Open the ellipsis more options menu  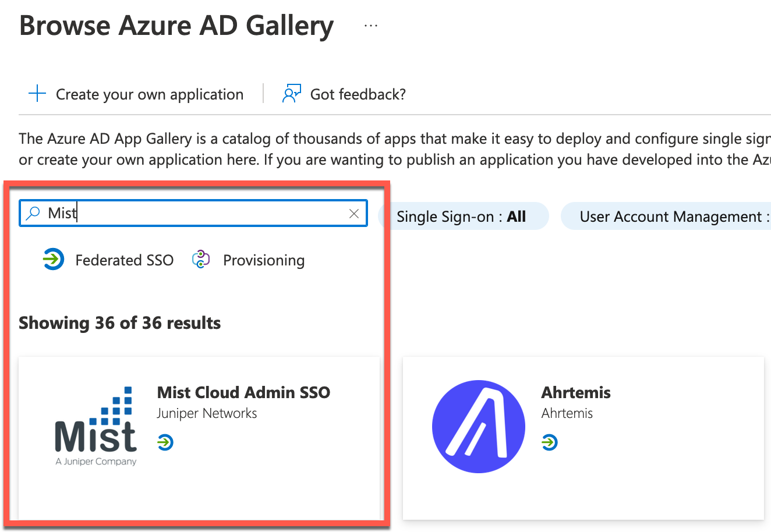coord(371,26)
